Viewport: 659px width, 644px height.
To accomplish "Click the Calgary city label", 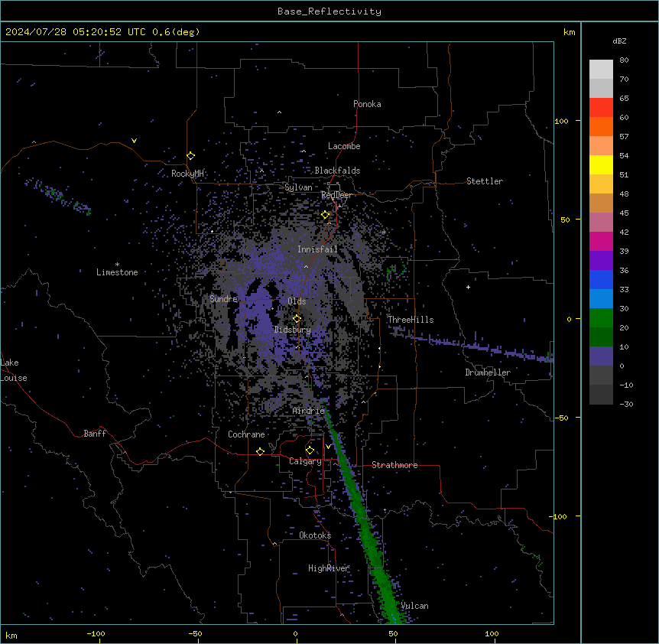I will coord(305,461).
